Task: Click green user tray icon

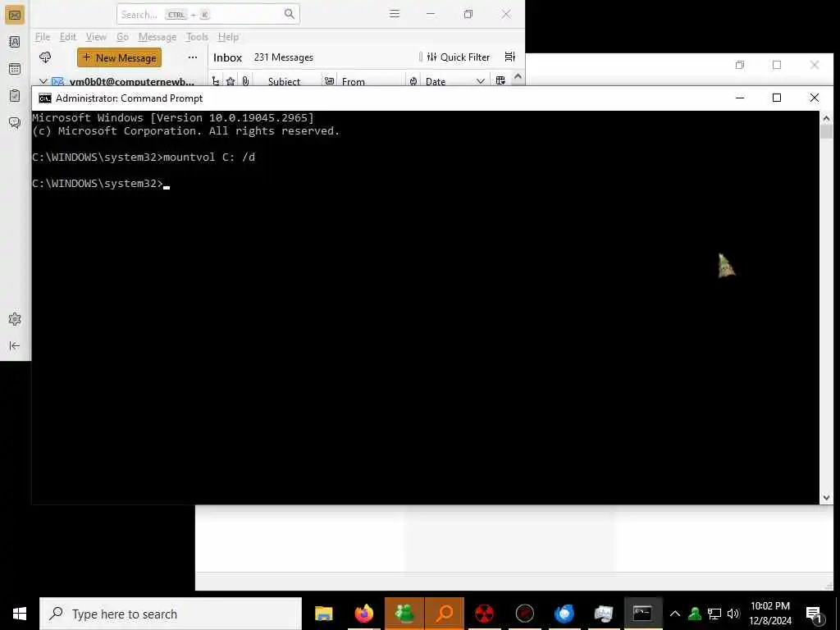Action: click(x=695, y=614)
